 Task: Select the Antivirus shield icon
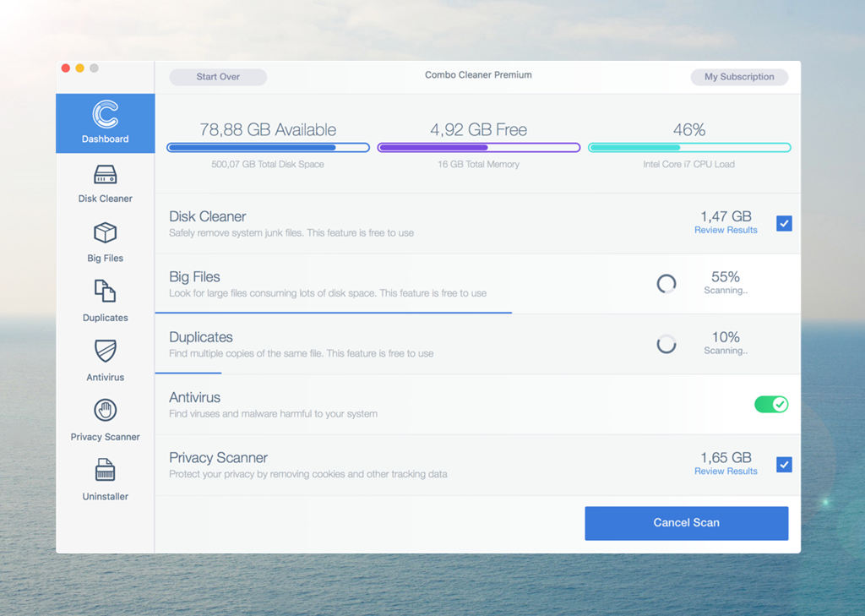point(105,351)
